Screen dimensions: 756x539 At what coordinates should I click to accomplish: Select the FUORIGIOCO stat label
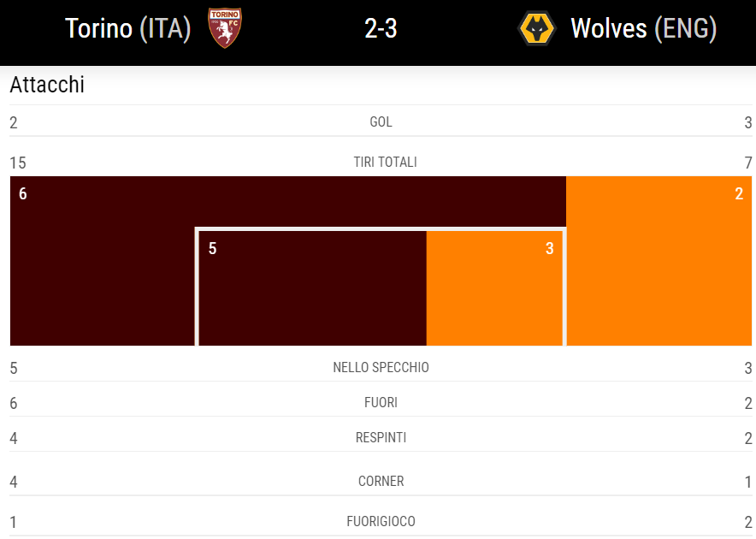(x=381, y=521)
